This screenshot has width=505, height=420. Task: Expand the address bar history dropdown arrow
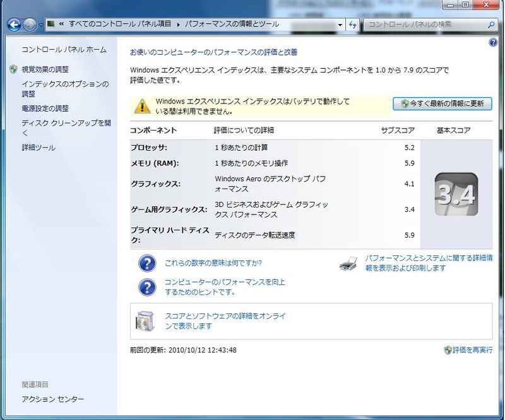[x=340, y=25]
